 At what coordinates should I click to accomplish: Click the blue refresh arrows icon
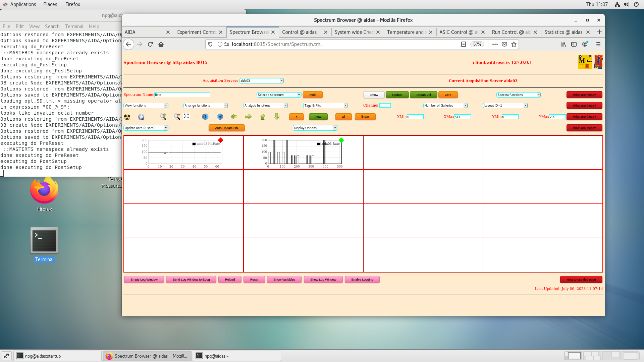[x=141, y=117]
